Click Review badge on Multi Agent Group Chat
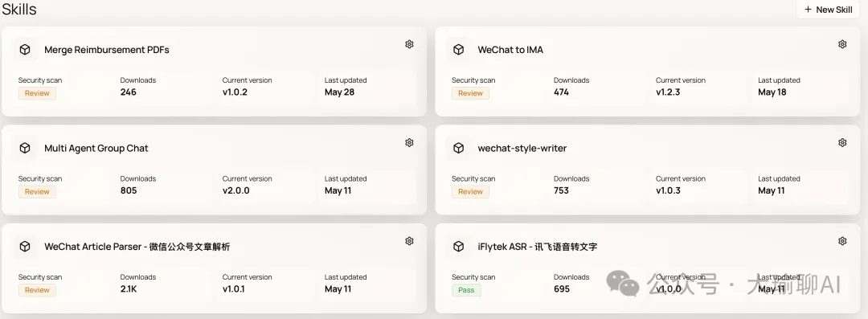 (x=37, y=191)
